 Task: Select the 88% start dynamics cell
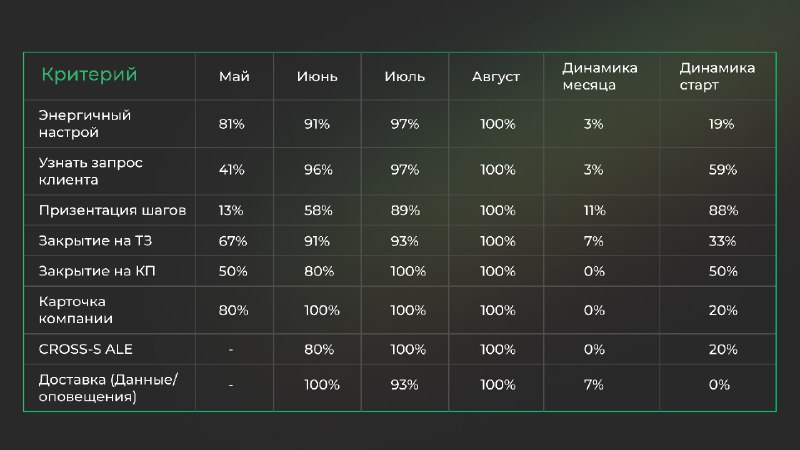point(723,210)
